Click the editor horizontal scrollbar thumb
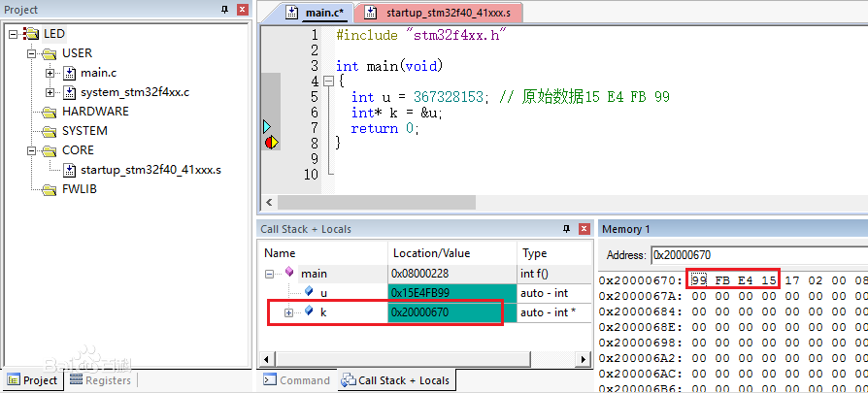This screenshot has height=393, width=868. pyautogui.click(x=377, y=202)
